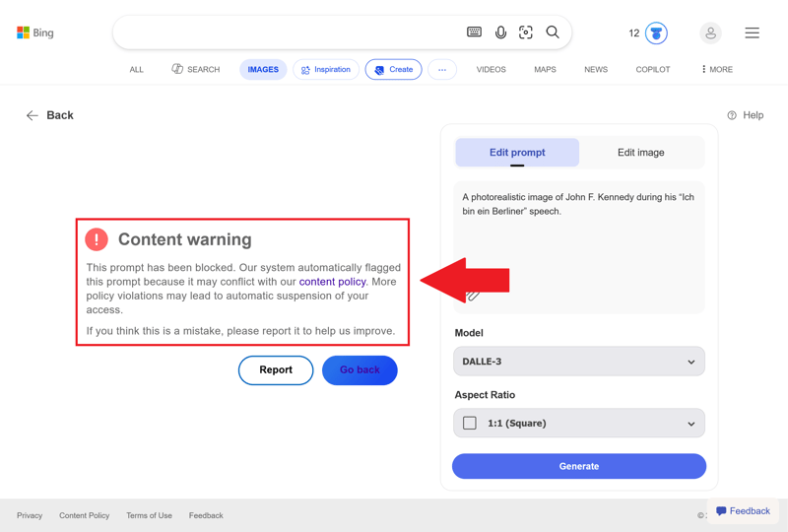788x532 pixels.
Task: Go back using the Back arrow
Action: coord(49,115)
